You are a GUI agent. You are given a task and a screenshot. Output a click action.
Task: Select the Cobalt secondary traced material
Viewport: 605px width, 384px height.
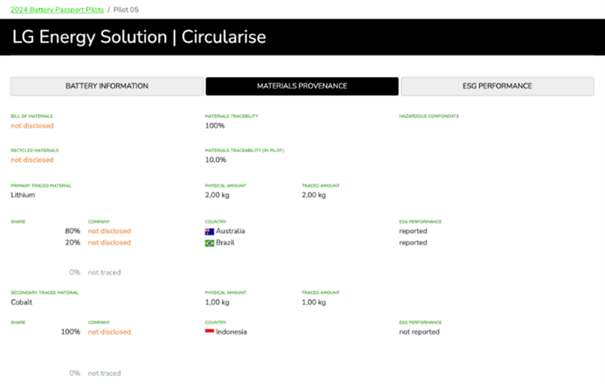[x=21, y=302]
